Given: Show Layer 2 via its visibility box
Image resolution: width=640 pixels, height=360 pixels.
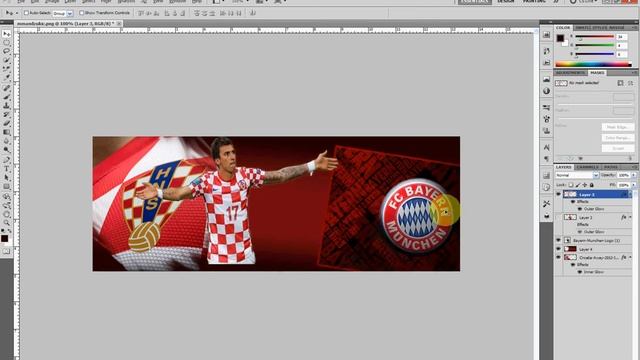Looking at the screenshot, I should [x=558, y=217].
